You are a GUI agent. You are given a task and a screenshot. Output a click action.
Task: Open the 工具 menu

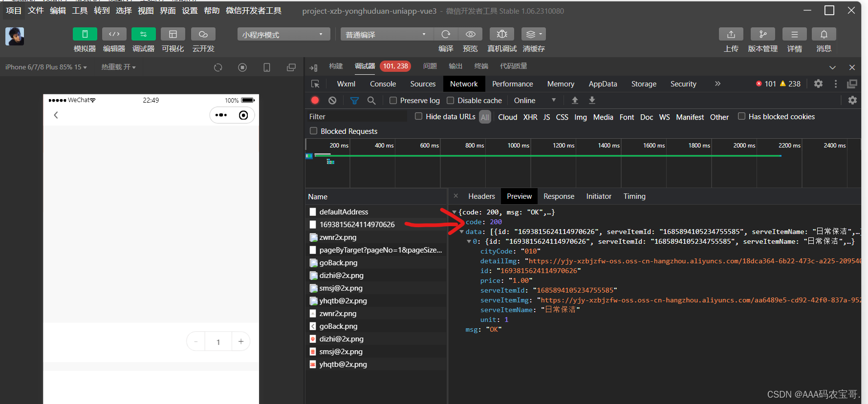[80, 11]
